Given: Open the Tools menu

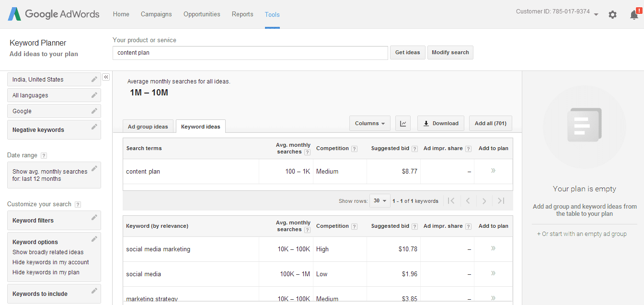Looking at the screenshot, I should (x=272, y=14).
